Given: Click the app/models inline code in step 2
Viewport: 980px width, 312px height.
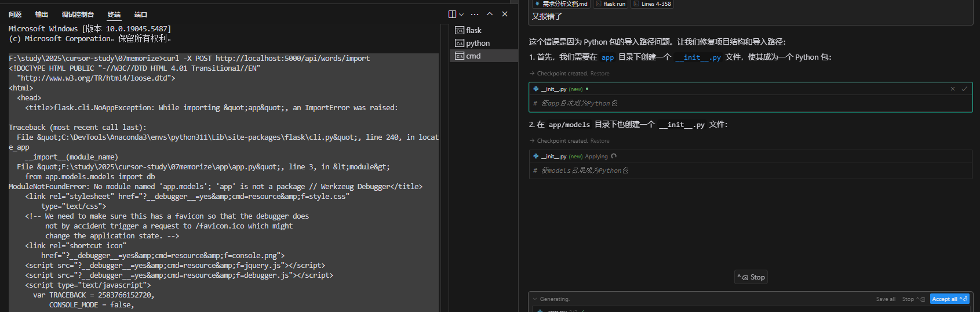Looking at the screenshot, I should click(569, 125).
